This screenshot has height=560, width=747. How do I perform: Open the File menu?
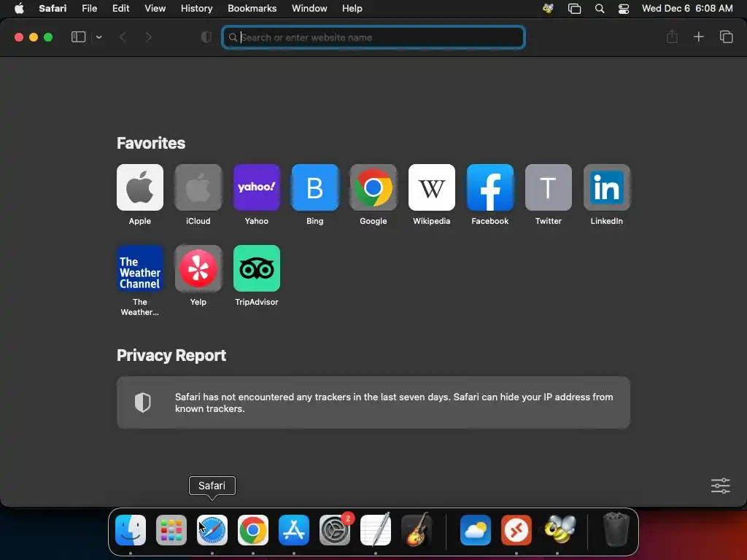pyautogui.click(x=89, y=8)
